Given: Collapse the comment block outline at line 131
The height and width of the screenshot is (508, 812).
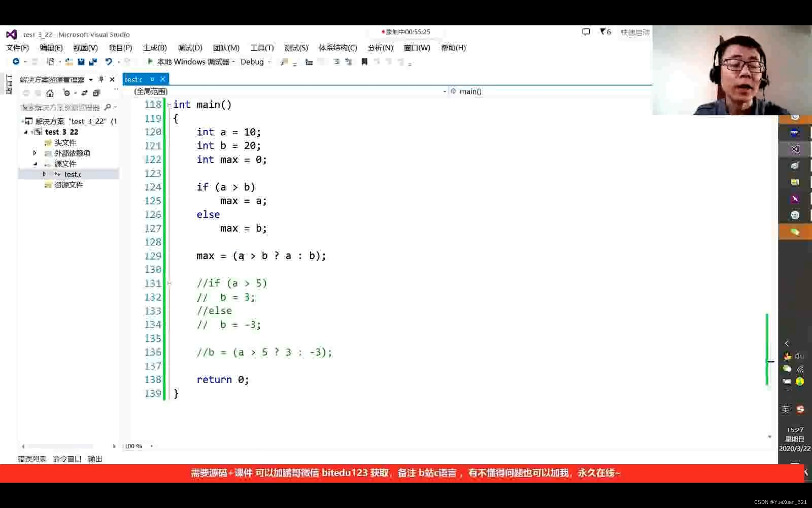Looking at the screenshot, I should [x=169, y=284].
